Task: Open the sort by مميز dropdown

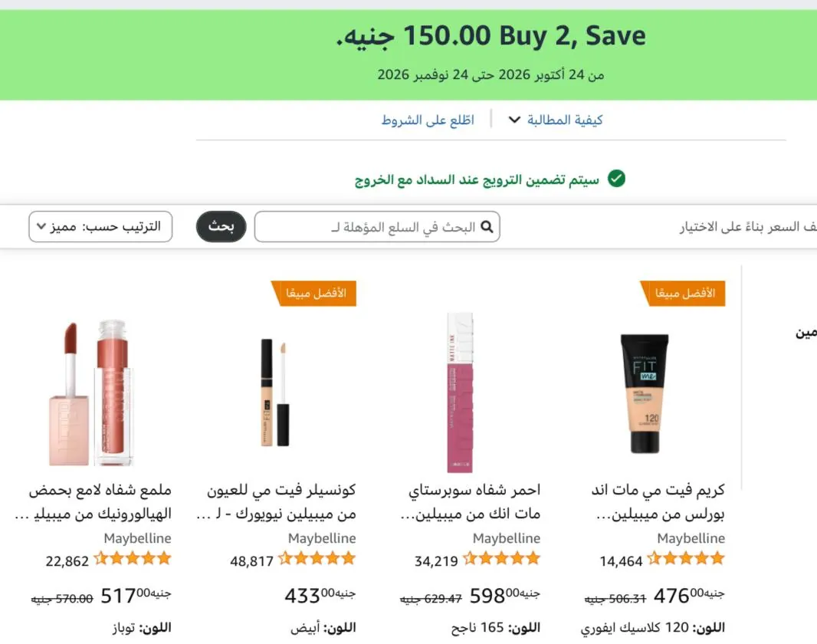Action: pyautogui.click(x=100, y=227)
